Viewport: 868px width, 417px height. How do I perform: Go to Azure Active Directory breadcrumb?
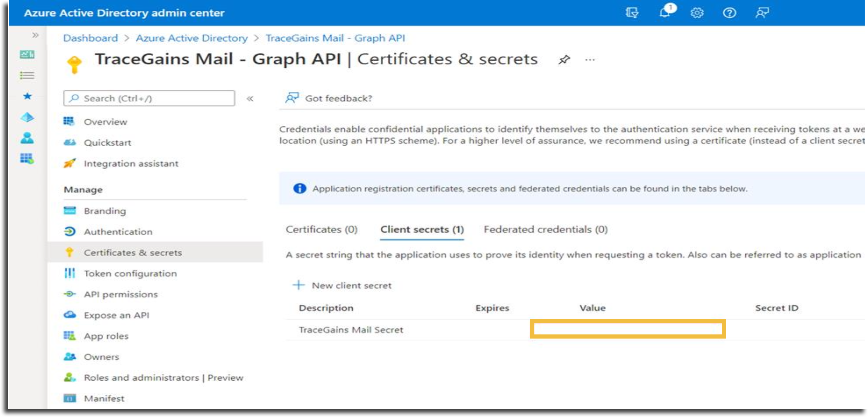click(192, 38)
